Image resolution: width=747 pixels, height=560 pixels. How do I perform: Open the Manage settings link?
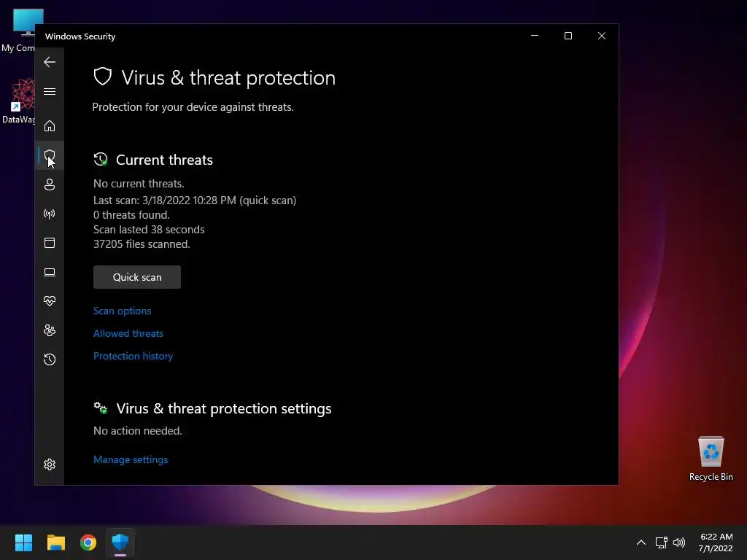pyautogui.click(x=131, y=459)
